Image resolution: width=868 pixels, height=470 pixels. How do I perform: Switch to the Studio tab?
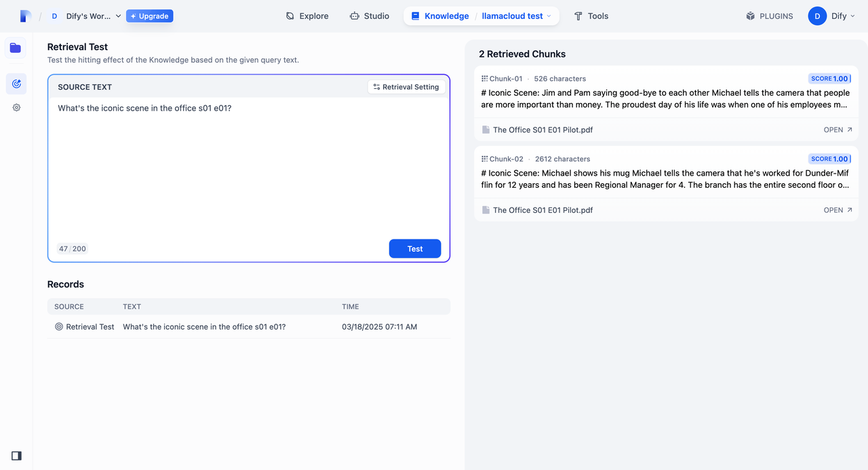click(x=370, y=16)
